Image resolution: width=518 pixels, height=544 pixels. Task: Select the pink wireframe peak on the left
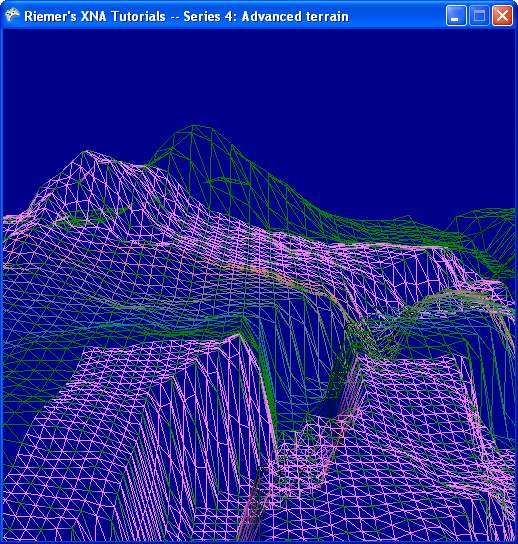tap(86, 154)
